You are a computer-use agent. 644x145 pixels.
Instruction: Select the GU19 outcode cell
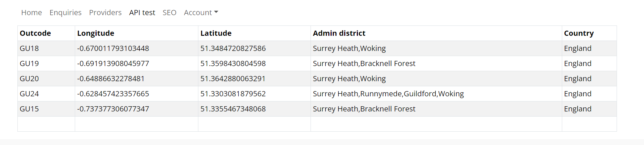pyautogui.click(x=46, y=63)
